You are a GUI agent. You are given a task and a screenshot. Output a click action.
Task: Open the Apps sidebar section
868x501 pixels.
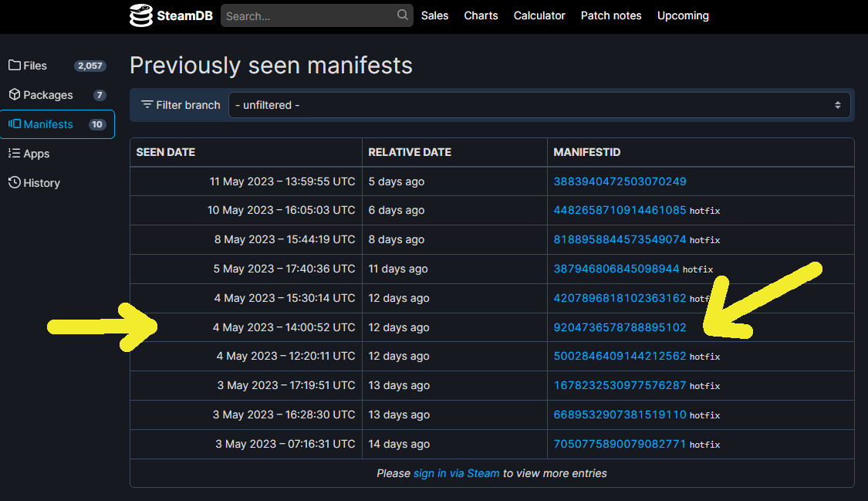pos(57,154)
